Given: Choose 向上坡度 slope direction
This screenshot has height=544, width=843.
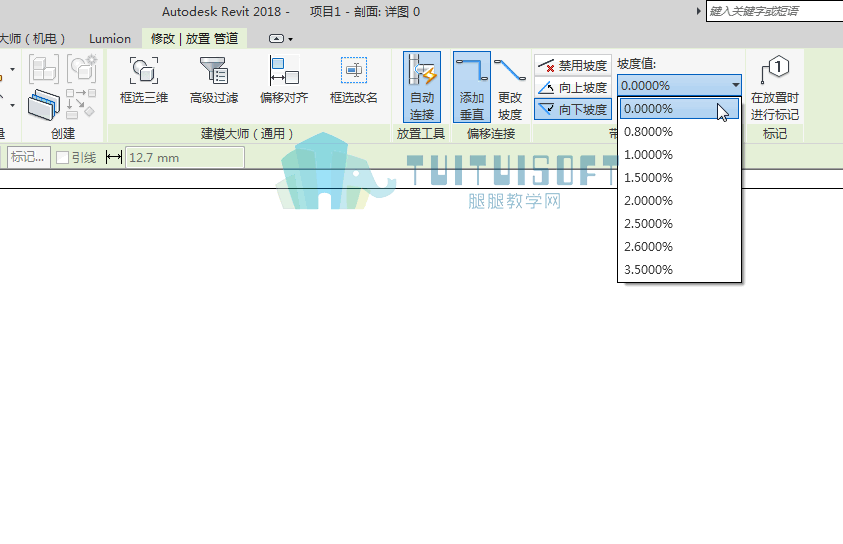Looking at the screenshot, I should tap(573, 87).
